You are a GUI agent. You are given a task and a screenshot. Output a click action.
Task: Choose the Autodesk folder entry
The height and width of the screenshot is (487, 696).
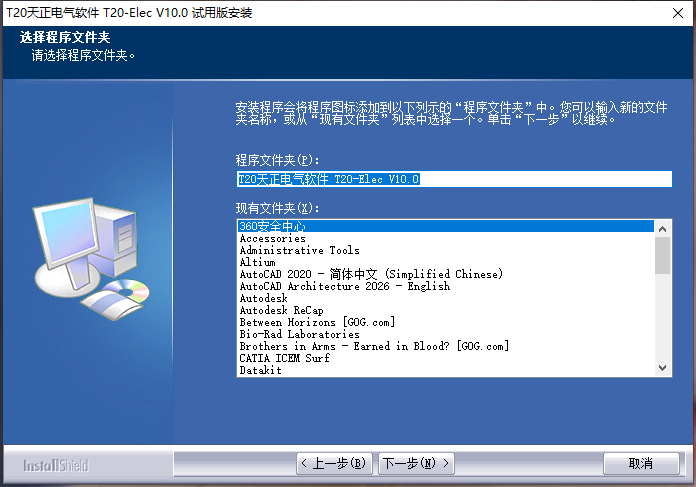(446, 298)
